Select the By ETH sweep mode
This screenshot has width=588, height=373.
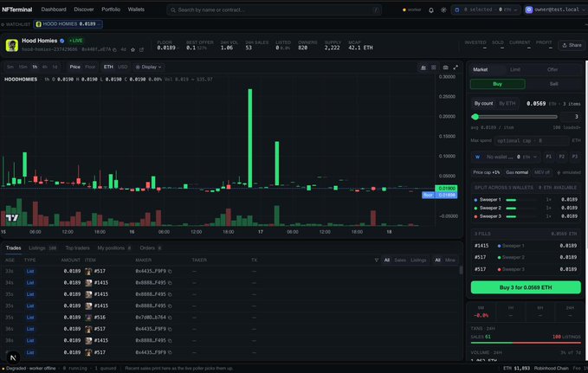(507, 104)
